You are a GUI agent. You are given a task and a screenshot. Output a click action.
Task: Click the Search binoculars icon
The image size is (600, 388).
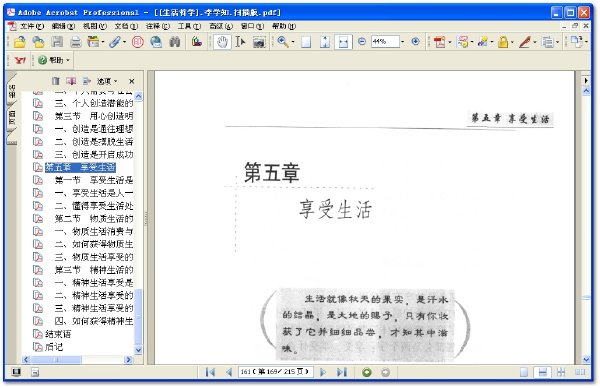click(174, 42)
